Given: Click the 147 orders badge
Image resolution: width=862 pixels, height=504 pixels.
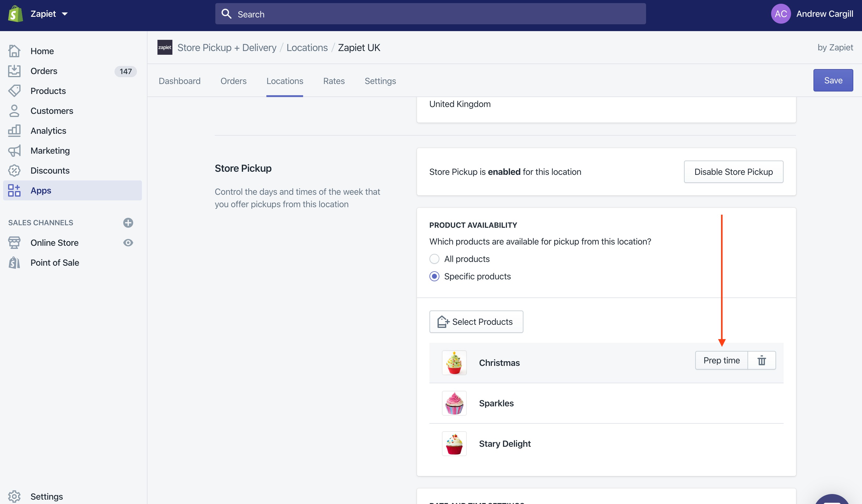Looking at the screenshot, I should point(125,71).
